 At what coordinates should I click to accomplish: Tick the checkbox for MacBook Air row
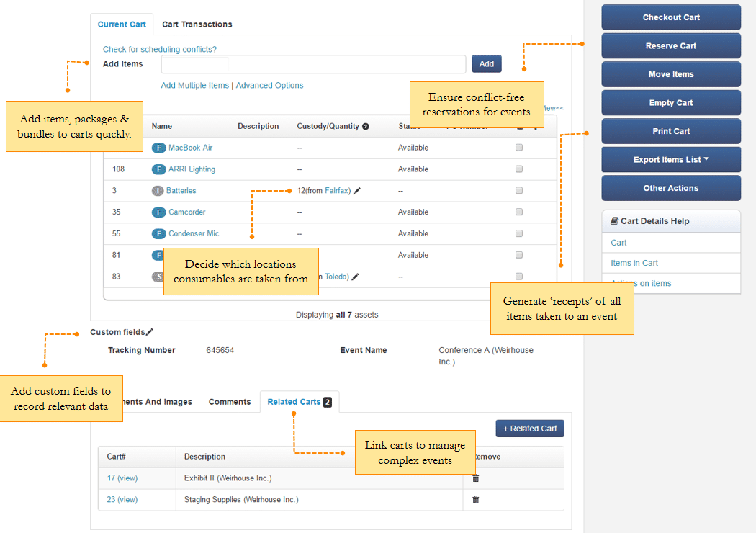[519, 148]
